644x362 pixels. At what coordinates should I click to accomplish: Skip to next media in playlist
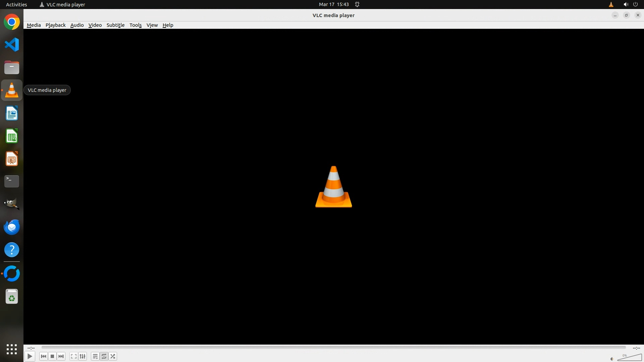[61, 356]
